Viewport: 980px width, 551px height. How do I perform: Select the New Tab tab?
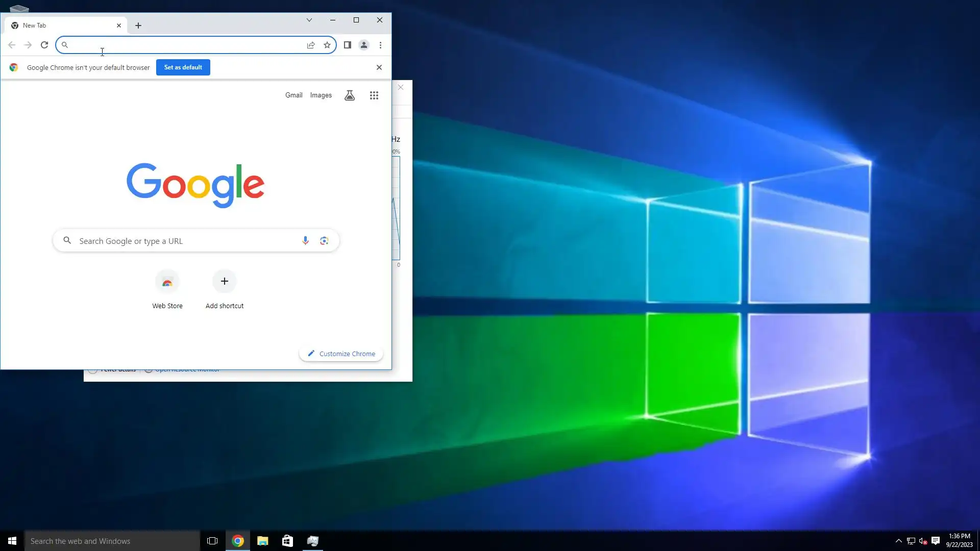[x=61, y=26]
